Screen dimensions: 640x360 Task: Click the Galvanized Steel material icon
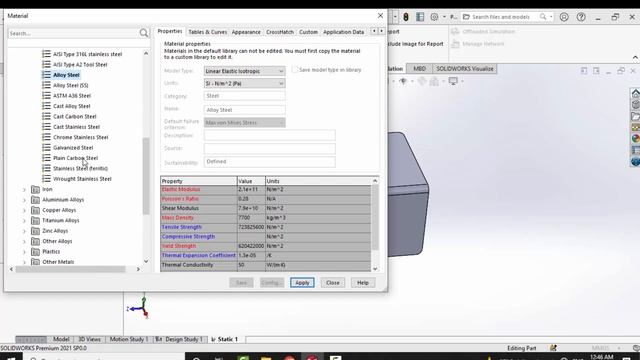click(47, 148)
